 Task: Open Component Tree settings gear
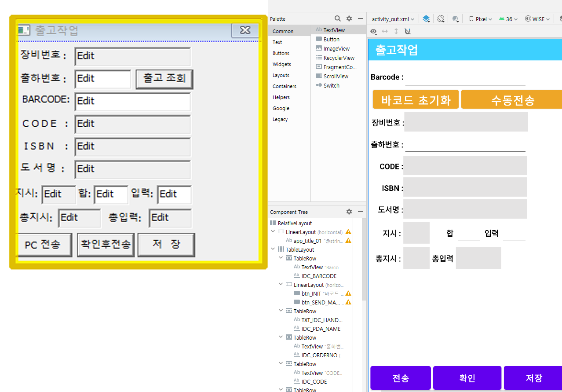pyautogui.click(x=349, y=212)
